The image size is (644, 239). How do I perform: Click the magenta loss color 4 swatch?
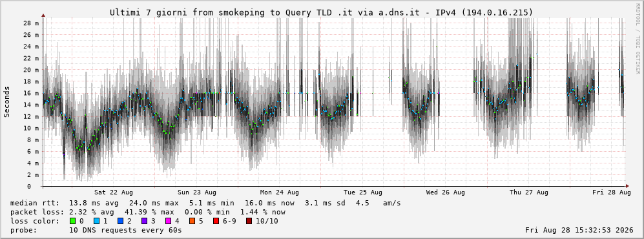[167, 221]
